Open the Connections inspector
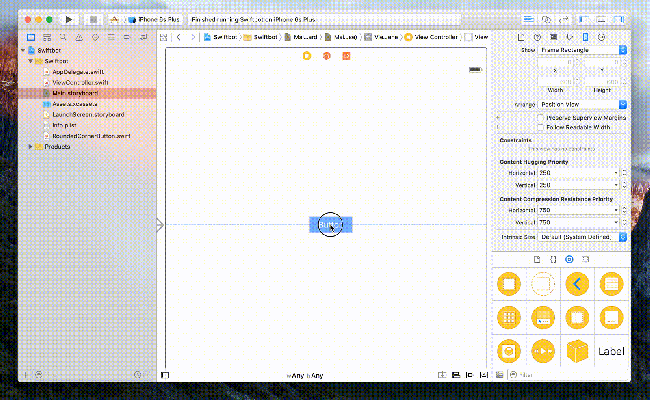Viewport: 650px width, 400px height. [x=601, y=37]
